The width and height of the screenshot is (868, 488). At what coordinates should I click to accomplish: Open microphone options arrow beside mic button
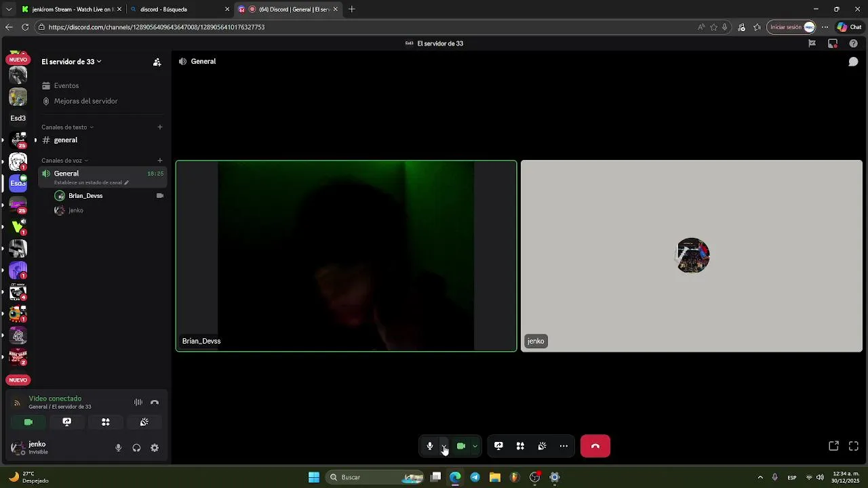coord(444,446)
